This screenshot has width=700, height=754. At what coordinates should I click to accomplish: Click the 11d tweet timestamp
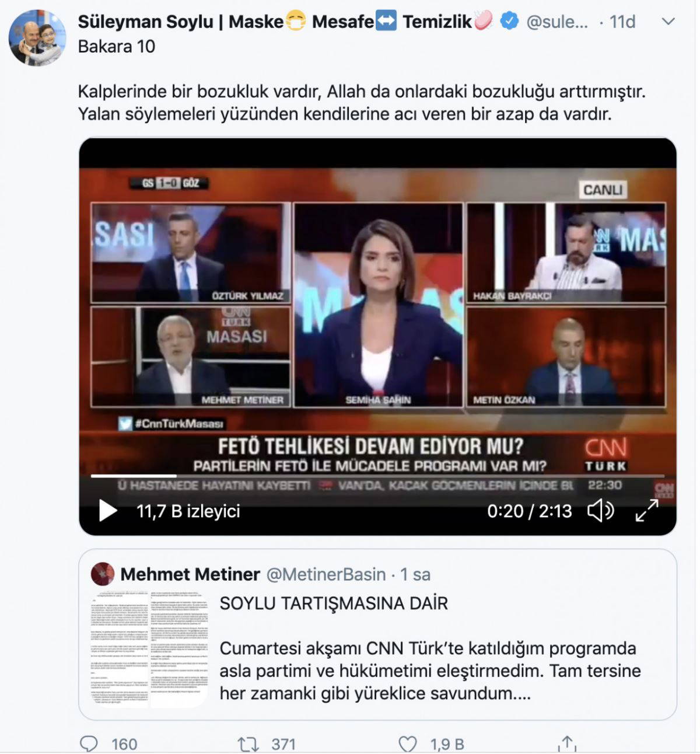tap(622, 22)
